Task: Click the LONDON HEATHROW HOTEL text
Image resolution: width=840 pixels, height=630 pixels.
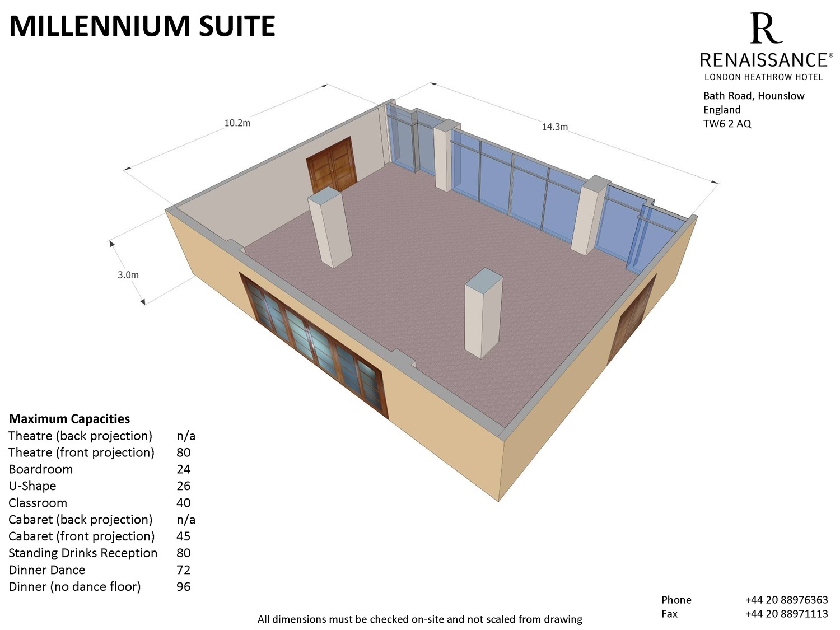Action: (763, 77)
